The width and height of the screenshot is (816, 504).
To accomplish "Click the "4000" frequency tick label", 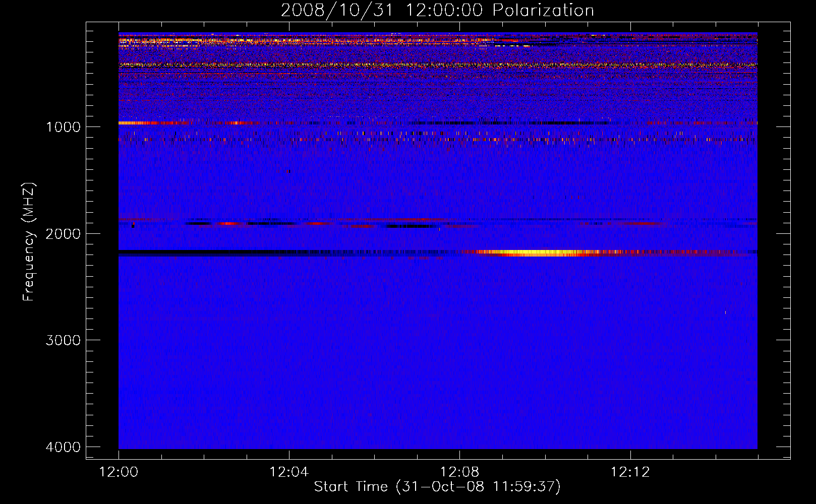I will click(x=63, y=447).
